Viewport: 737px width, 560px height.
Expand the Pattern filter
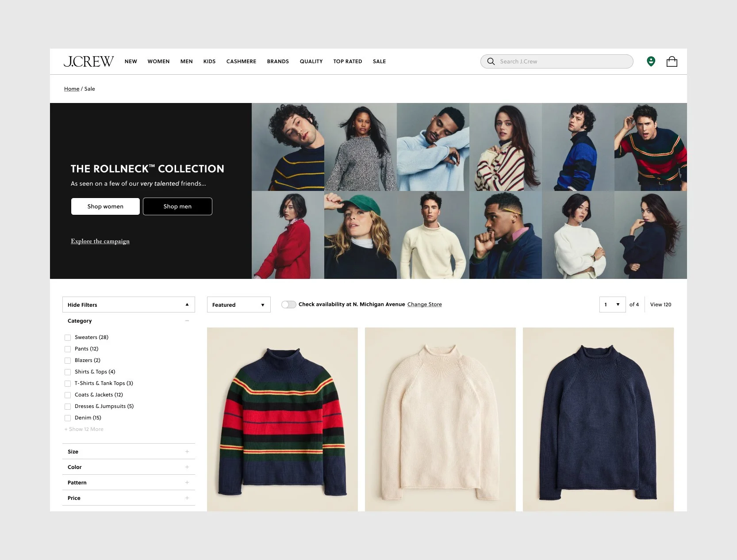click(129, 483)
